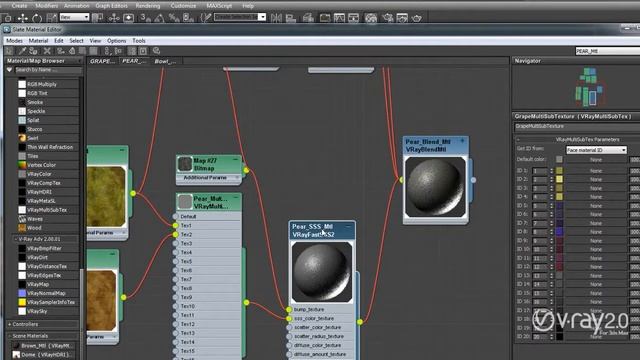640x360 pixels.
Task: Open the Tools menu in Slate editor
Action: [x=139, y=41]
